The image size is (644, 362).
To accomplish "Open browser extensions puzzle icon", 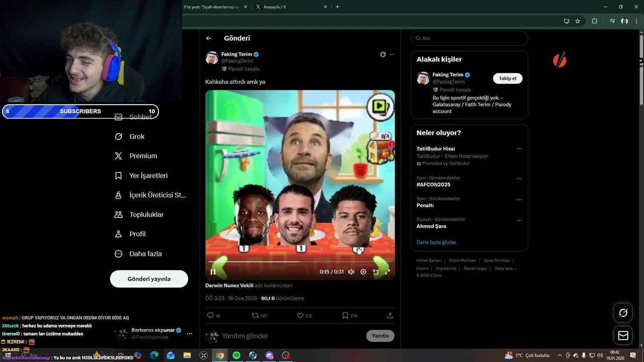I will 594,21.
